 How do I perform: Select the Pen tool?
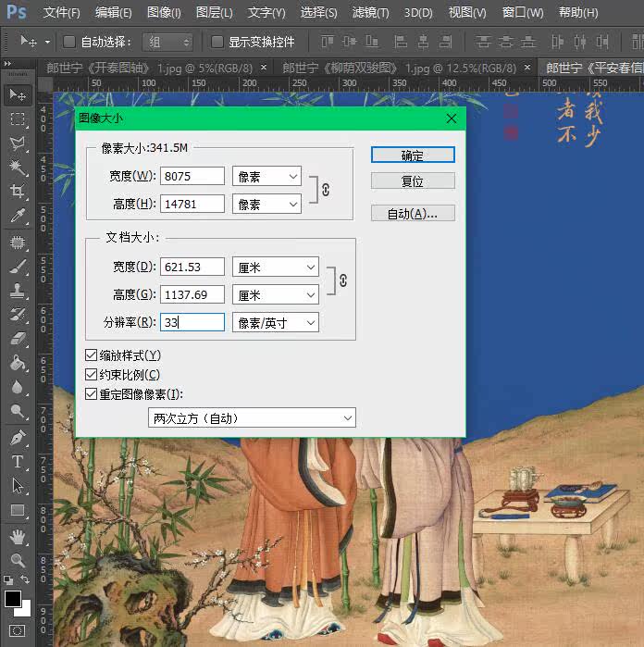coord(18,438)
